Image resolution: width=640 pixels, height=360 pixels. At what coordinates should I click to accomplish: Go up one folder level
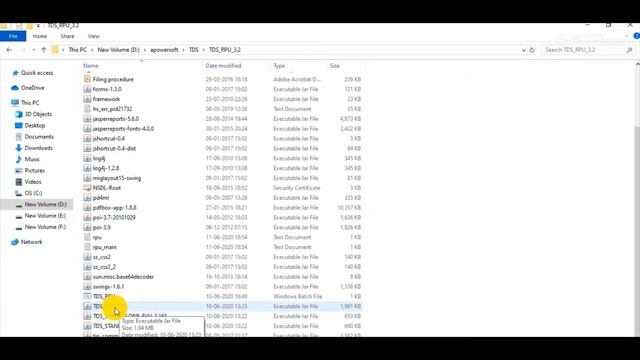coord(44,50)
